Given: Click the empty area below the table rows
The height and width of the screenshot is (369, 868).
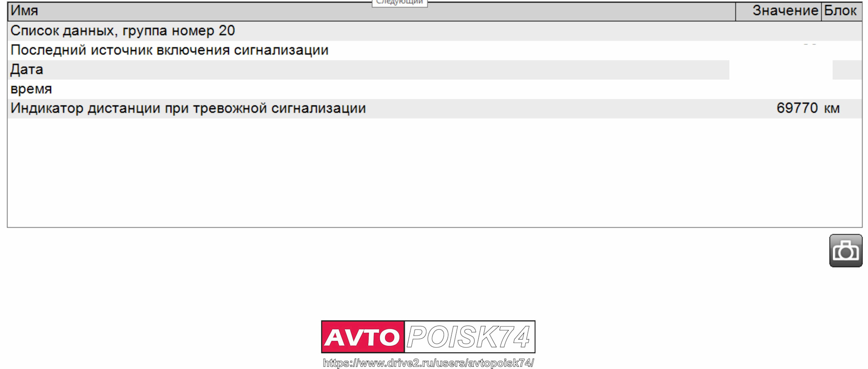Looking at the screenshot, I should click(435, 173).
